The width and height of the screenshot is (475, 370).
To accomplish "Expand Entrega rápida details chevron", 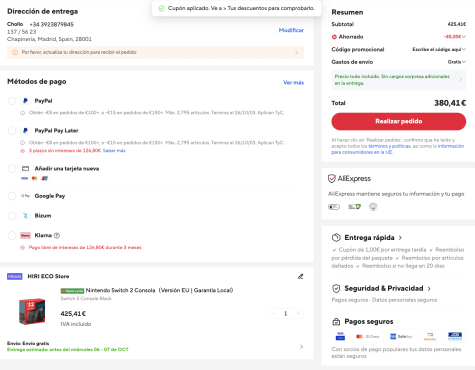I will click(x=400, y=238).
